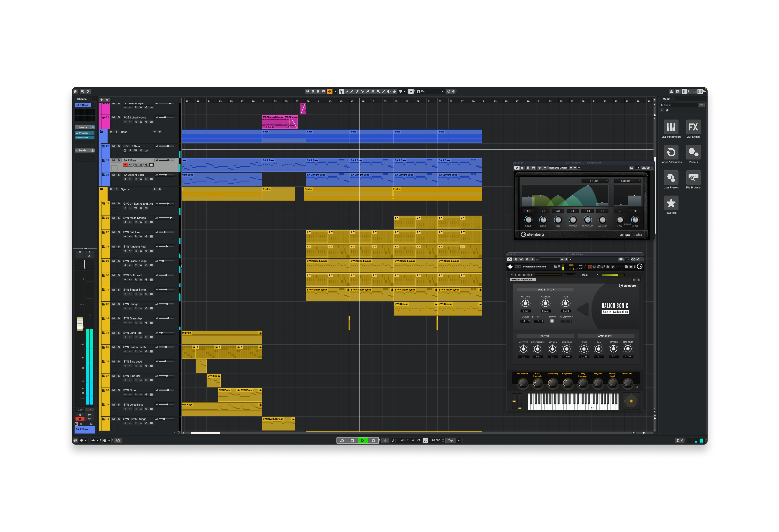Open channel settings for the GROUP Bass track
Viewport: 779px width, 532px height.
pyautogui.click(x=141, y=150)
